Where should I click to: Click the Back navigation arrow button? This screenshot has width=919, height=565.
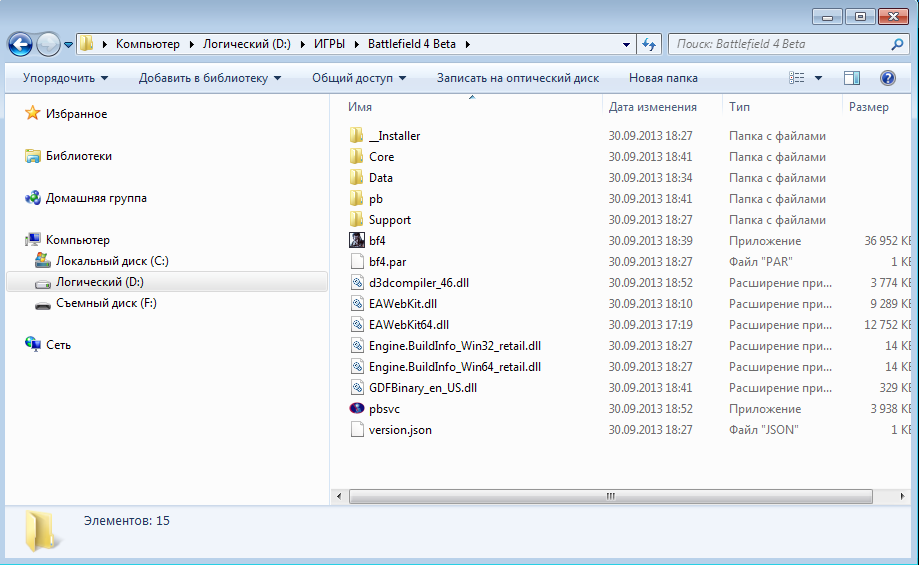(x=21, y=44)
